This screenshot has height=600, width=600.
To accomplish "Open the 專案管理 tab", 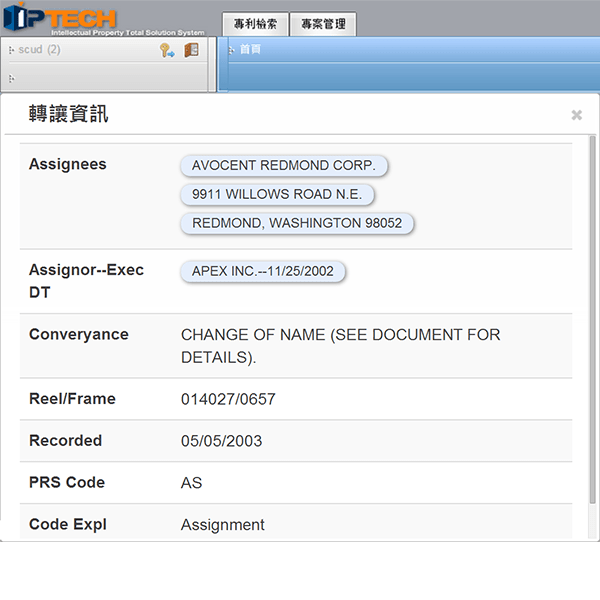I will click(x=323, y=24).
